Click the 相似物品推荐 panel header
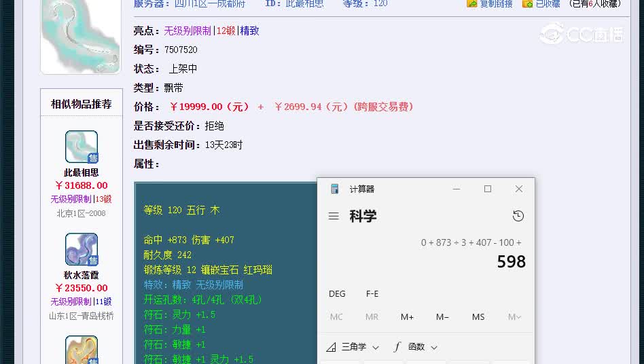Image resolution: width=644 pixels, height=364 pixels. (x=82, y=104)
